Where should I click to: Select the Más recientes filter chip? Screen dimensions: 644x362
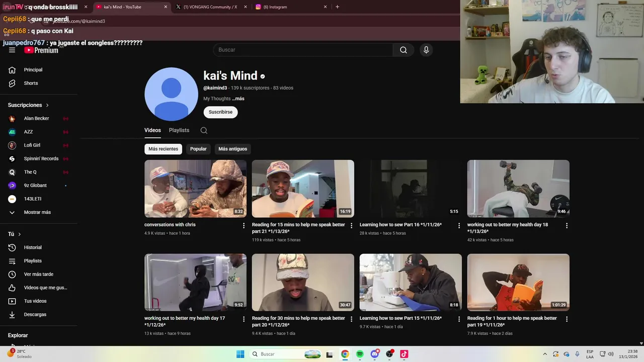pos(163,149)
